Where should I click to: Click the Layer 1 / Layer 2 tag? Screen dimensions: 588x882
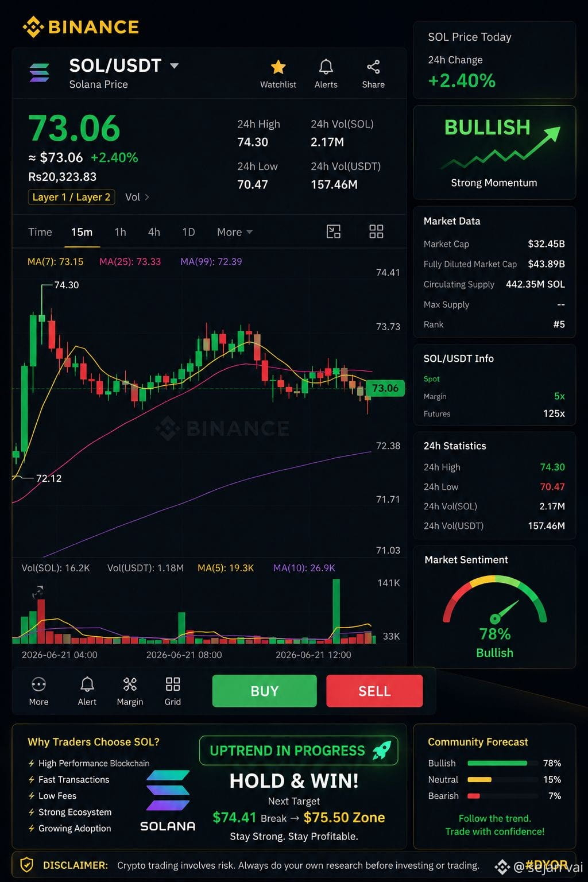click(71, 197)
